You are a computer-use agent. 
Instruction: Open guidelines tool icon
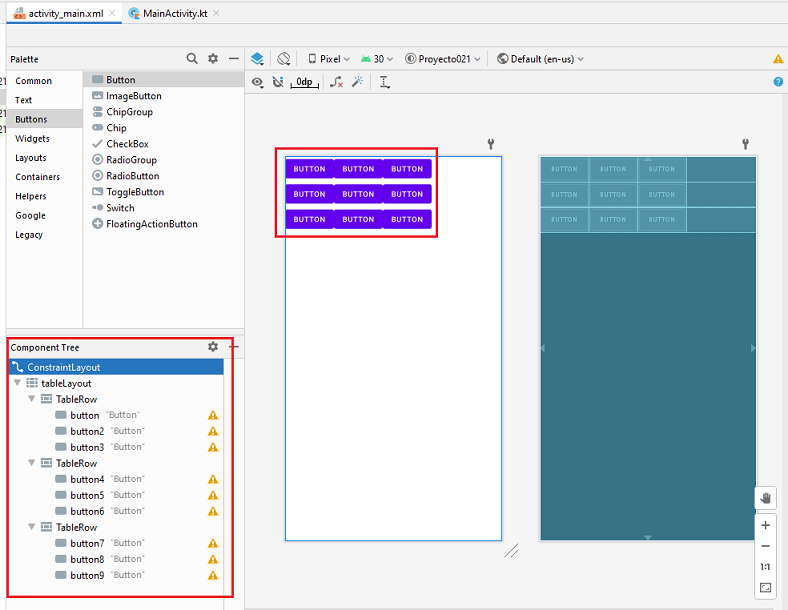tap(384, 82)
